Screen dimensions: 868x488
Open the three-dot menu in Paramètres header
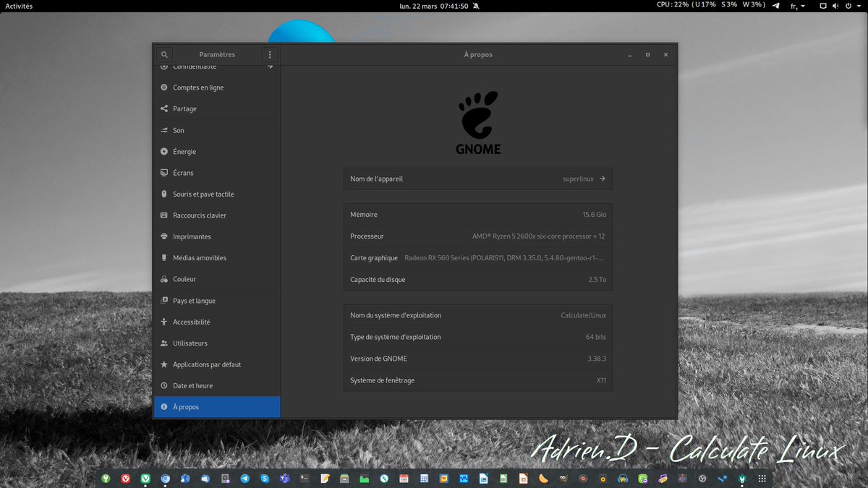pyautogui.click(x=270, y=54)
